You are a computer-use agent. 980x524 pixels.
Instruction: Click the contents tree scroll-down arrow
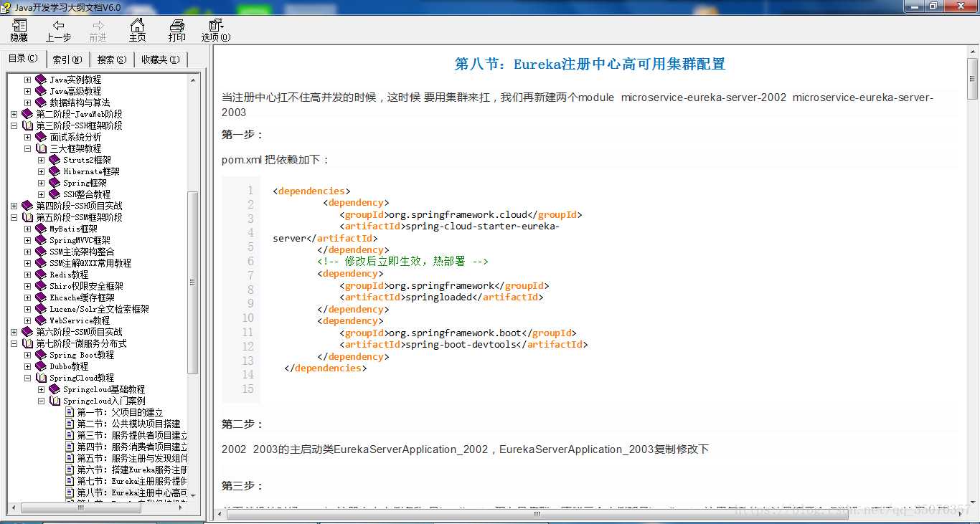point(192,495)
